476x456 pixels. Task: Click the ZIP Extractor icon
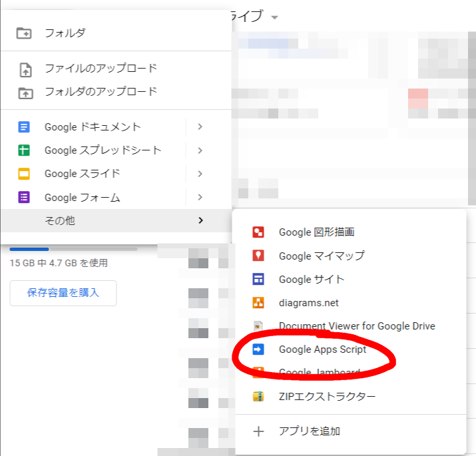258,396
